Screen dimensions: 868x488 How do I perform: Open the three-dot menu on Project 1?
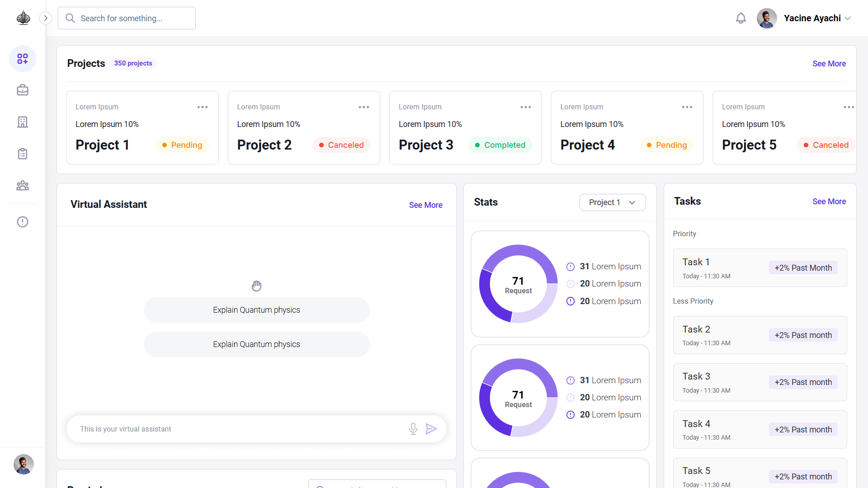(x=203, y=107)
